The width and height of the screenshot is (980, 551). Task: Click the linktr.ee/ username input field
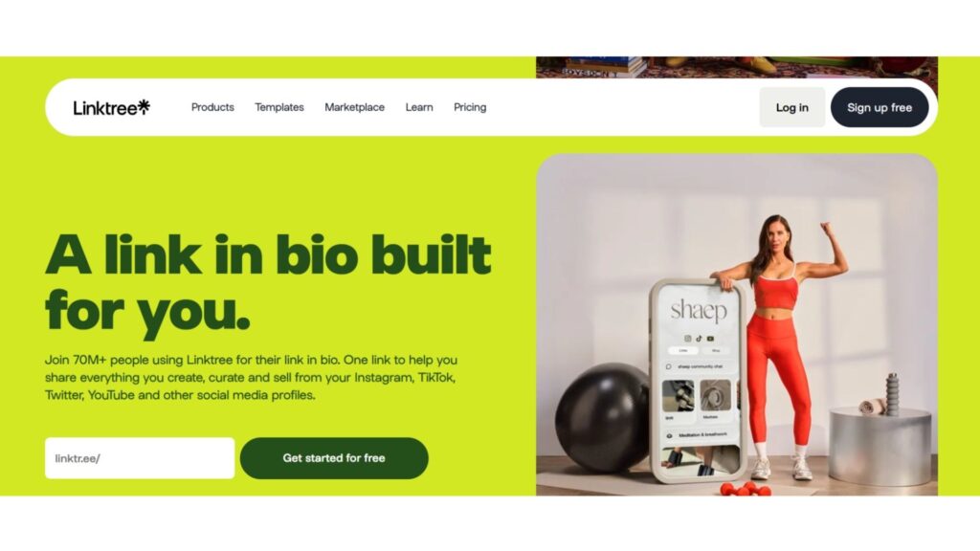pyautogui.click(x=140, y=458)
